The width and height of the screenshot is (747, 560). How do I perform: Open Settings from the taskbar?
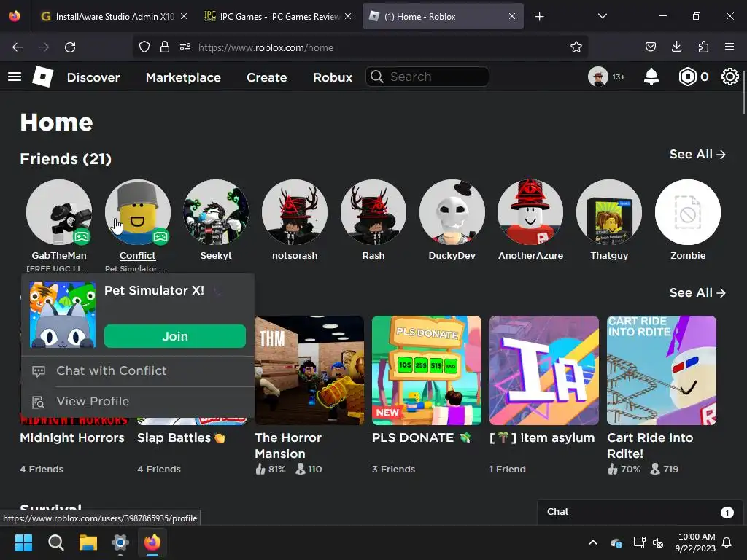click(x=120, y=542)
